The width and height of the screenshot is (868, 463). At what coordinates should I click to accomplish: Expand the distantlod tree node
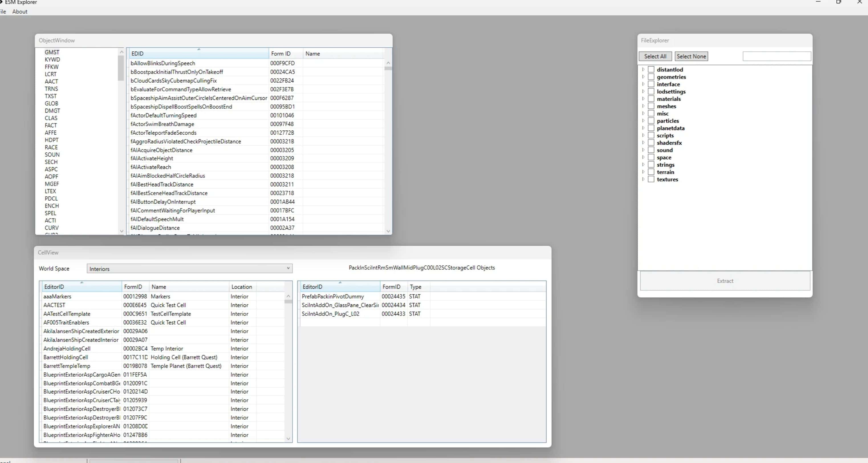[643, 70]
